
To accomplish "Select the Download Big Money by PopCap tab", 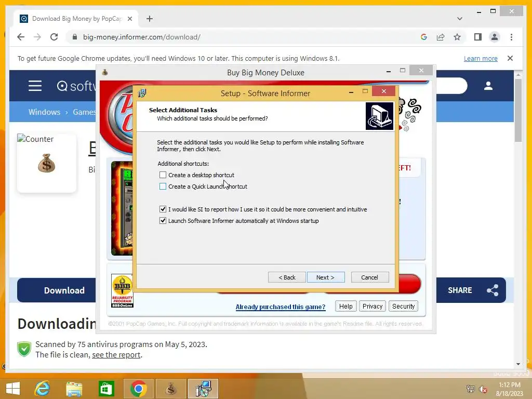I will [x=76, y=19].
